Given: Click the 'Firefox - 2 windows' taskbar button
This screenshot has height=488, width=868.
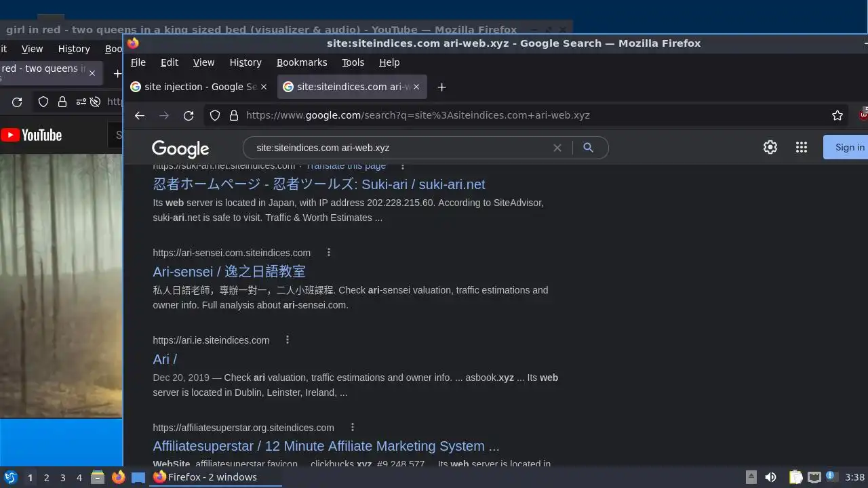Looking at the screenshot, I should (x=216, y=477).
